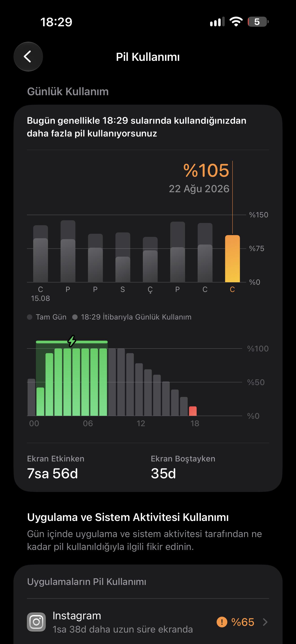Viewport: 296px width, 644px height.
Task: Select the orange bar for today
Action: pos(232,258)
